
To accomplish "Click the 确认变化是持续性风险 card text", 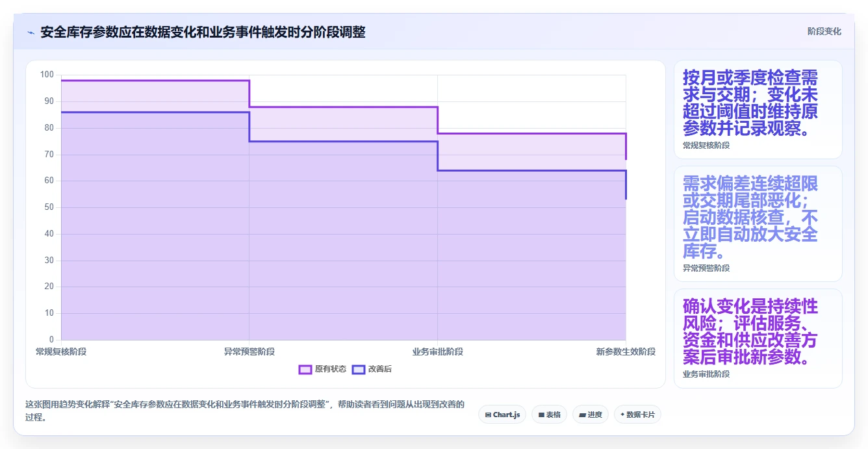I will 750,331.
